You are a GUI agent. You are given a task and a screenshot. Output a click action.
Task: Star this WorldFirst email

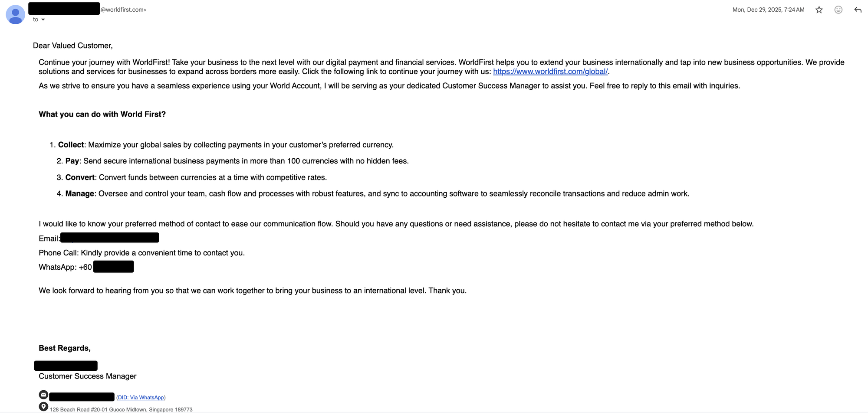point(819,10)
